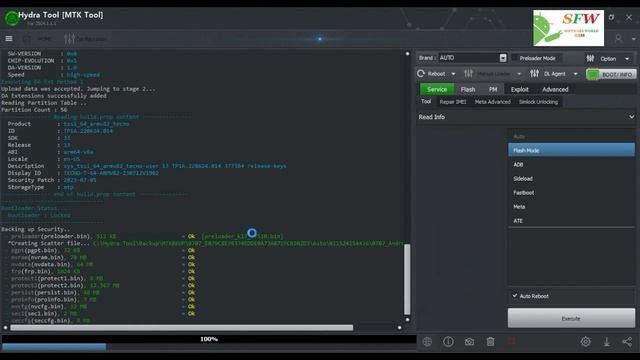Select Meta in mode list
The width and height of the screenshot is (640, 360).
(x=571, y=207)
